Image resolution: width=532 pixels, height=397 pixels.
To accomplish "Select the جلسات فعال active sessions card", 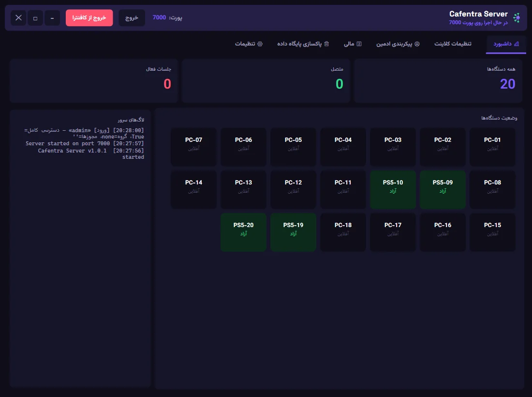I will coord(94,81).
